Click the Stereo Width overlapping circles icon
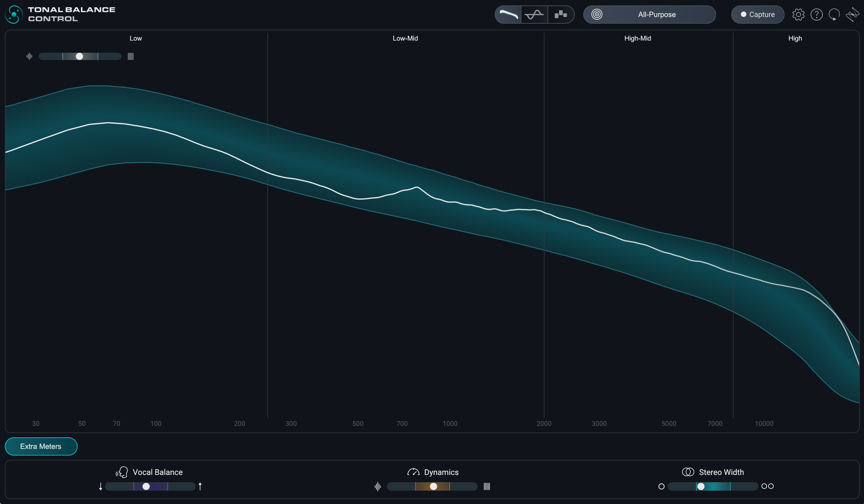This screenshot has height=504, width=864. (x=688, y=472)
